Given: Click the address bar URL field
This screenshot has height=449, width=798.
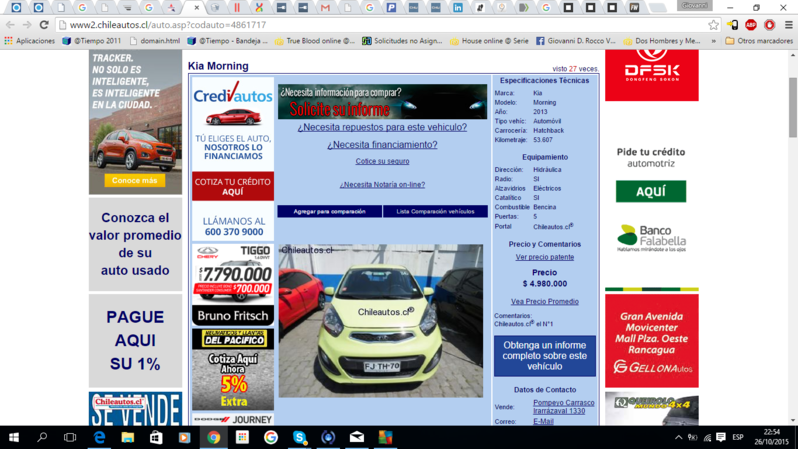Looking at the screenshot, I should pos(382,24).
